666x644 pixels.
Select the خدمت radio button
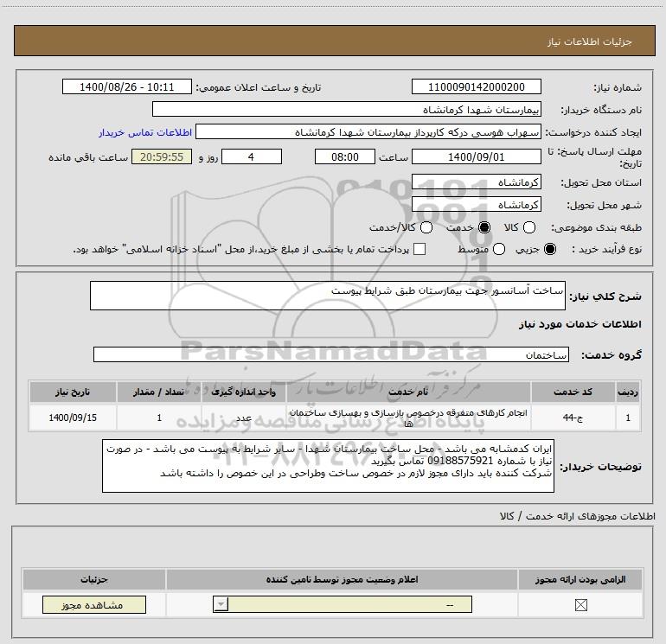pyautogui.click(x=484, y=227)
